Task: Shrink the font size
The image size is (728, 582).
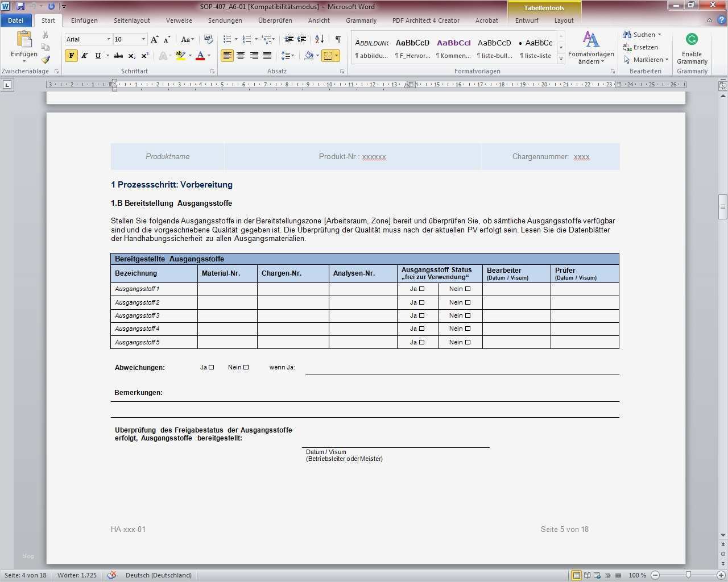Action: pyautogui.click(x=167, y=39)
